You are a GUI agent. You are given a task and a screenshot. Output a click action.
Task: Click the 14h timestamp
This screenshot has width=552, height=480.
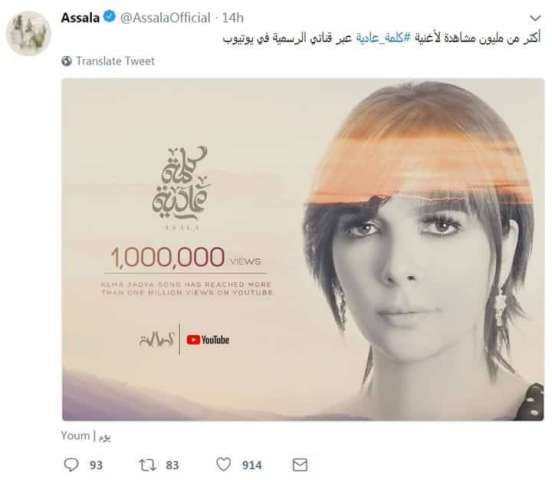[233, 18]
